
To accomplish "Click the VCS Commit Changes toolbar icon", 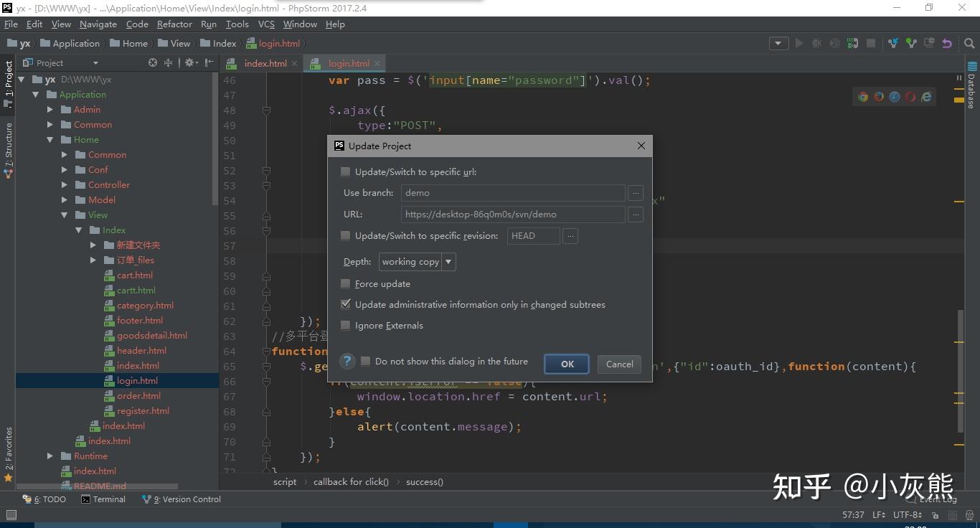I will tap(911, 43).
